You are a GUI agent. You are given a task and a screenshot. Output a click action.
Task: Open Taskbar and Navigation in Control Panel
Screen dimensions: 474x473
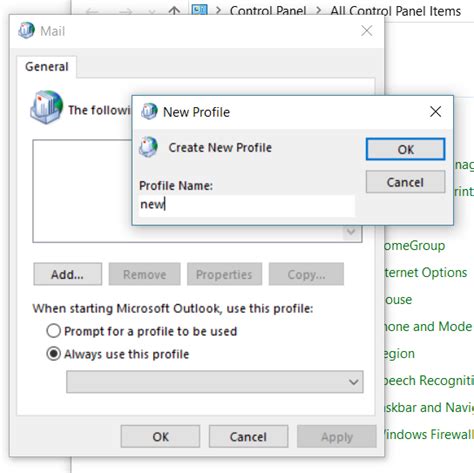pos(429,408)
